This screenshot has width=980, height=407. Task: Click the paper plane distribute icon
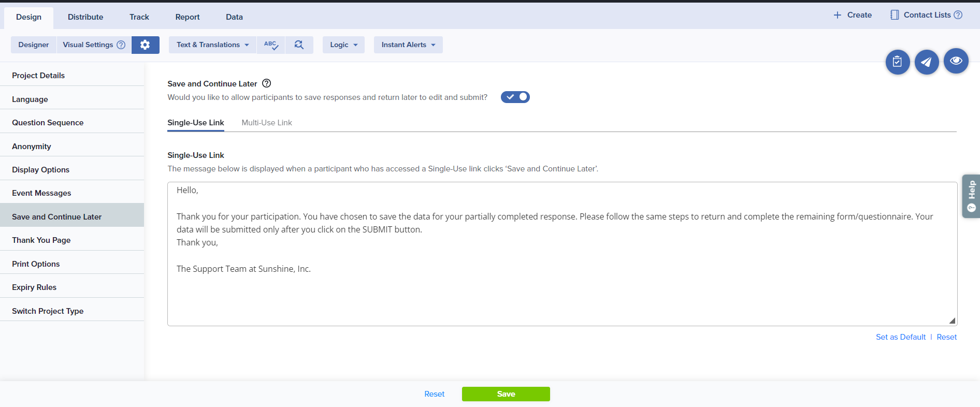click(926, 62)
